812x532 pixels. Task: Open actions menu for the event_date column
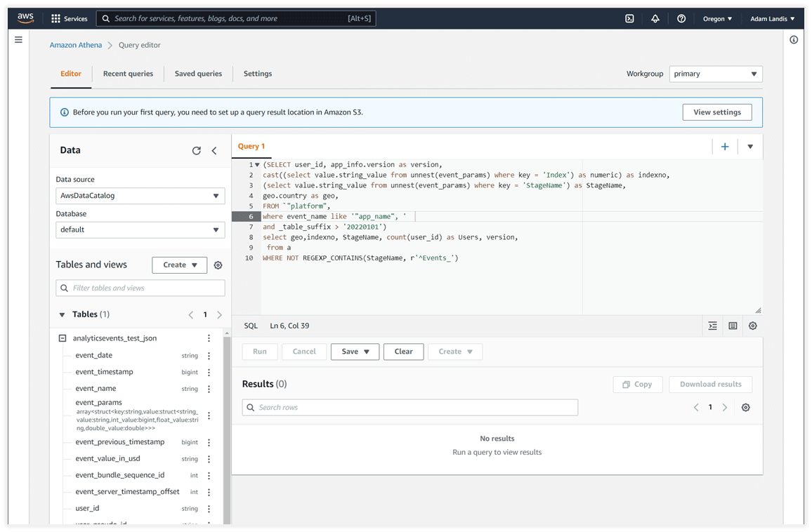click(x=209, y=356)
